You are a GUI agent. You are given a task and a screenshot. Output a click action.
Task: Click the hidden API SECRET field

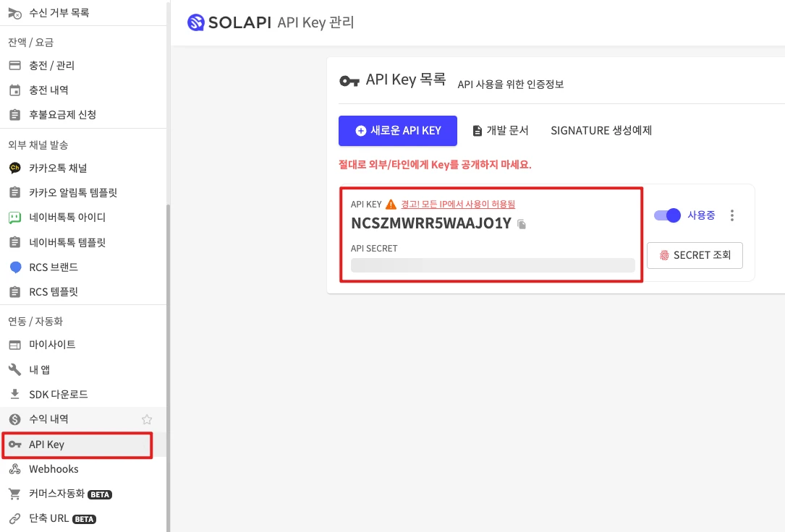coord(492,265)
